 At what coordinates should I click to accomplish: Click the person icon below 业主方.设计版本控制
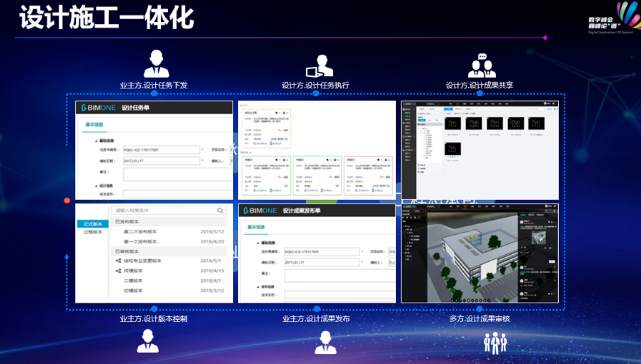click(x=148, y=342)
